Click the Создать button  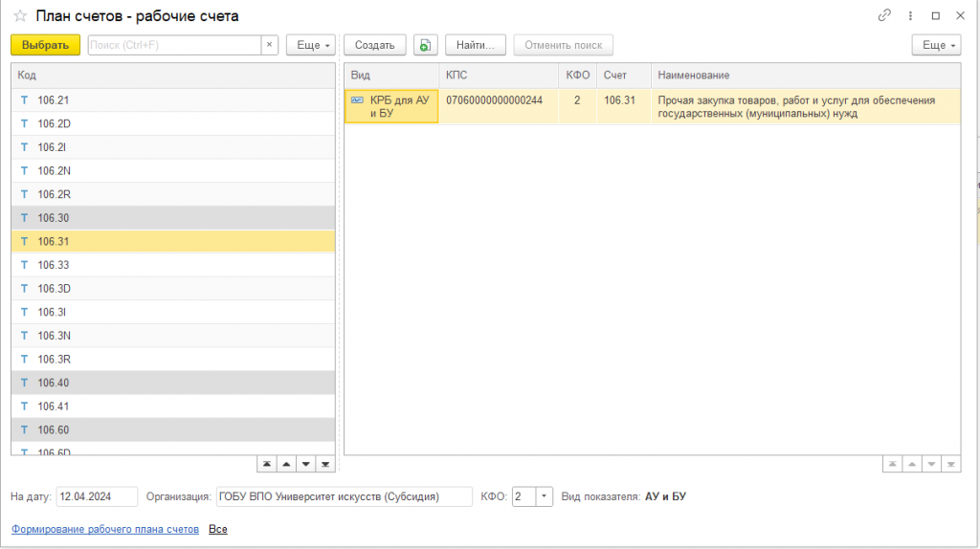[x=374, y=45]
